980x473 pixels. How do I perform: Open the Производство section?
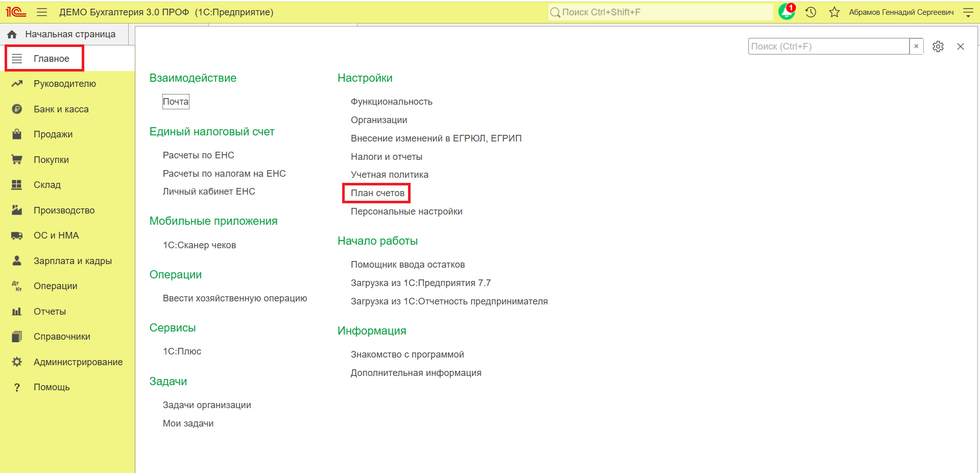pyautogui.click(x=64, y=210)
